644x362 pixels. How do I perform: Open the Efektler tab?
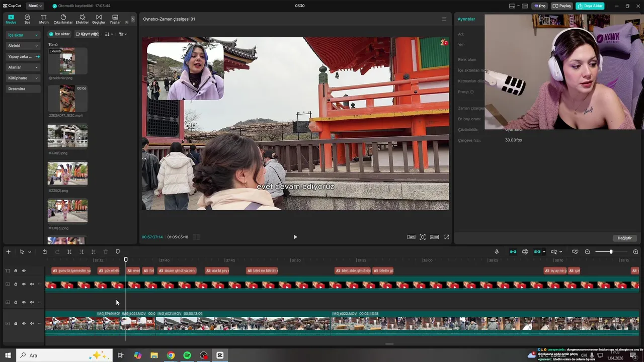pos(82,19)
